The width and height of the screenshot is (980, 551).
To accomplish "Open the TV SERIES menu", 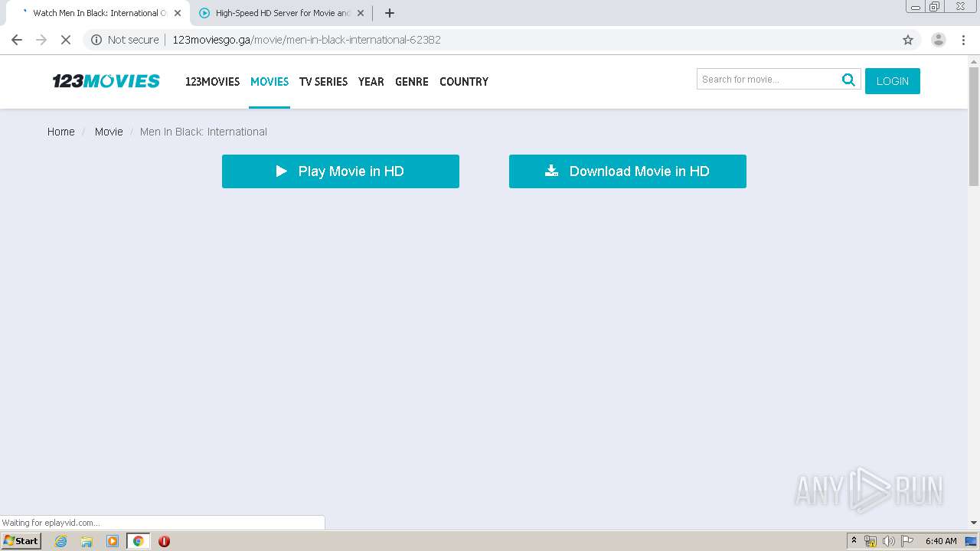I will click(323, 82).
